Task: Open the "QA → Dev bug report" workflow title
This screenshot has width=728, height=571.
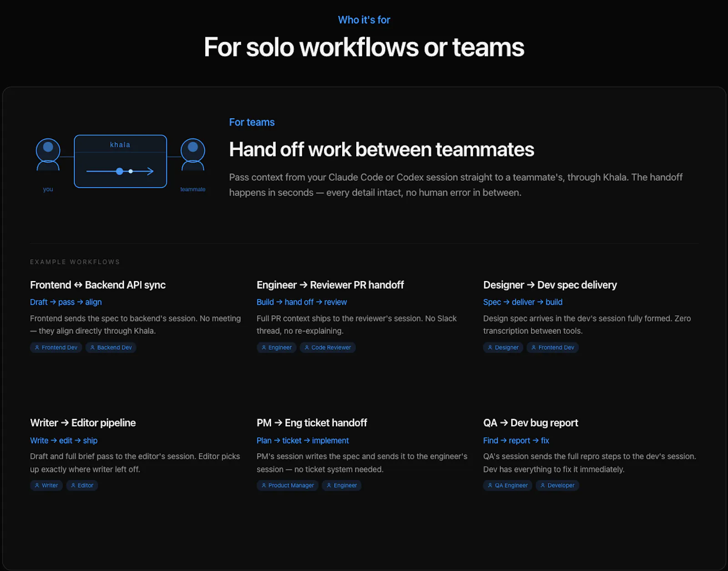Action: pos(531,423)
